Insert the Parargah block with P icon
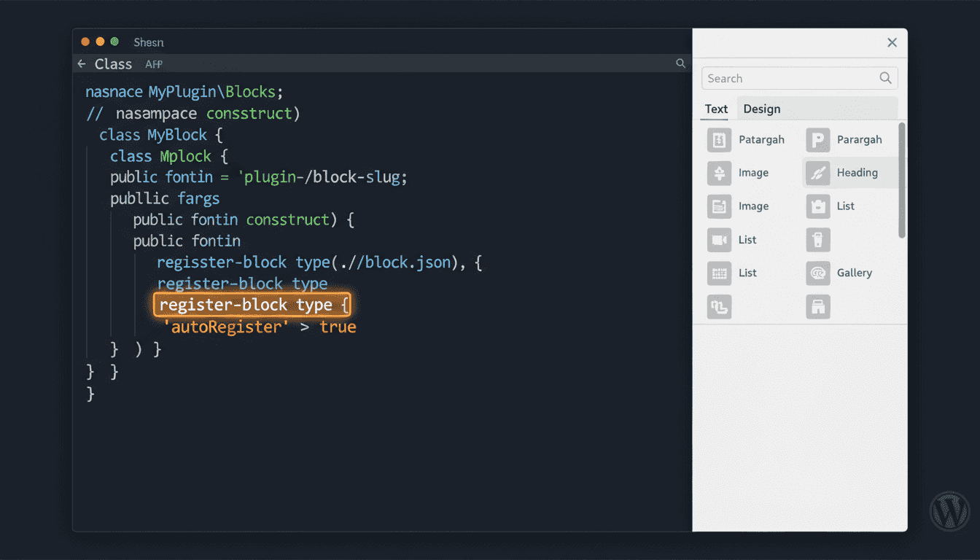This screenshot has height=560, width=980. [845, 139]
